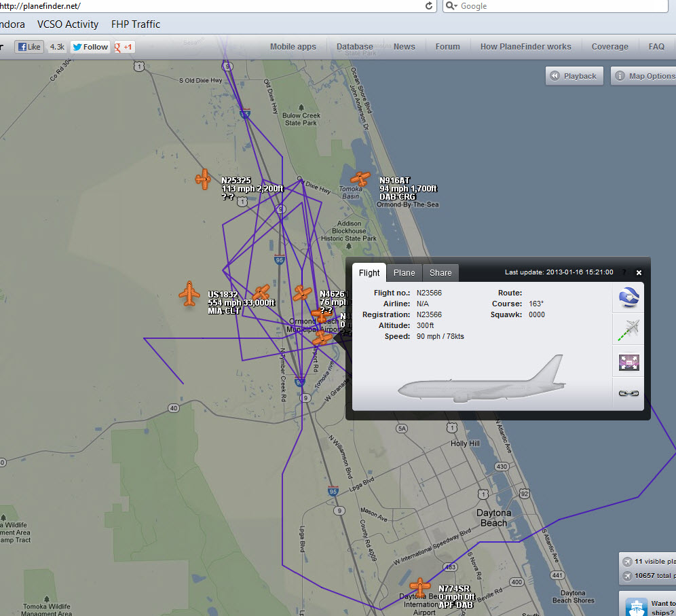Screen dimensions: 676x616
Task: Select the US1832 aircraft on the map
Action: (189, 294)
